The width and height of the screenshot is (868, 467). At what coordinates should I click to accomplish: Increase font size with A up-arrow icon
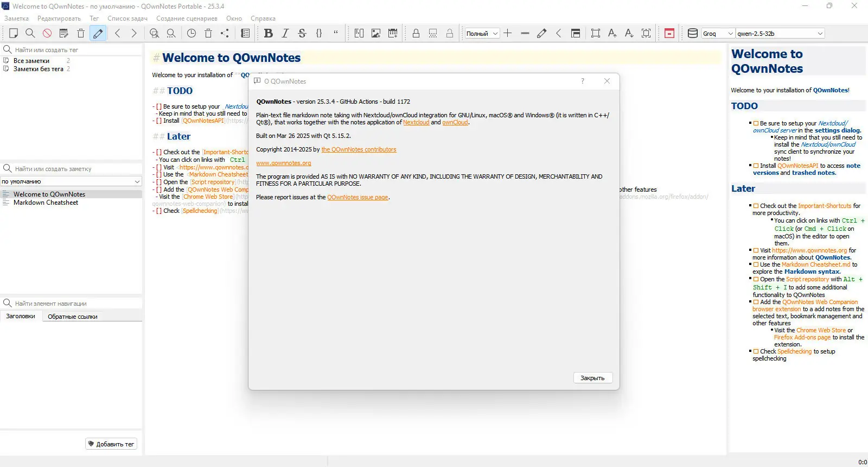click(612, 34)
